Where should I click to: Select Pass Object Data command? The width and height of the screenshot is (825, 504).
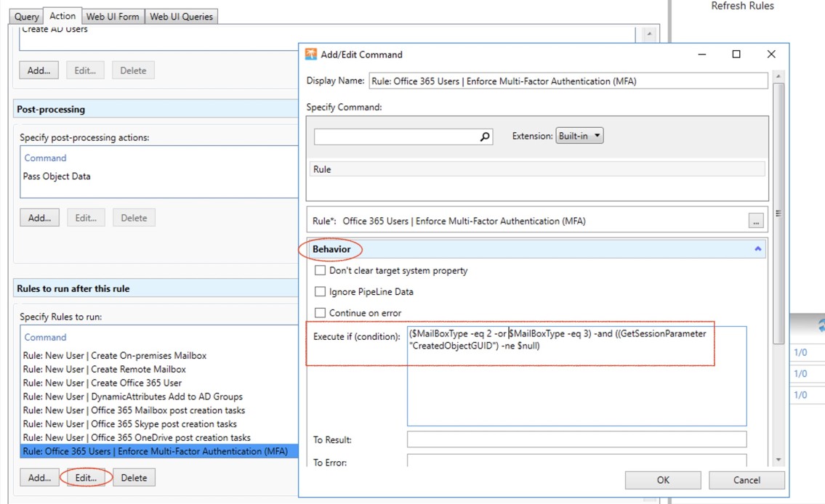(x=57, y=176)
